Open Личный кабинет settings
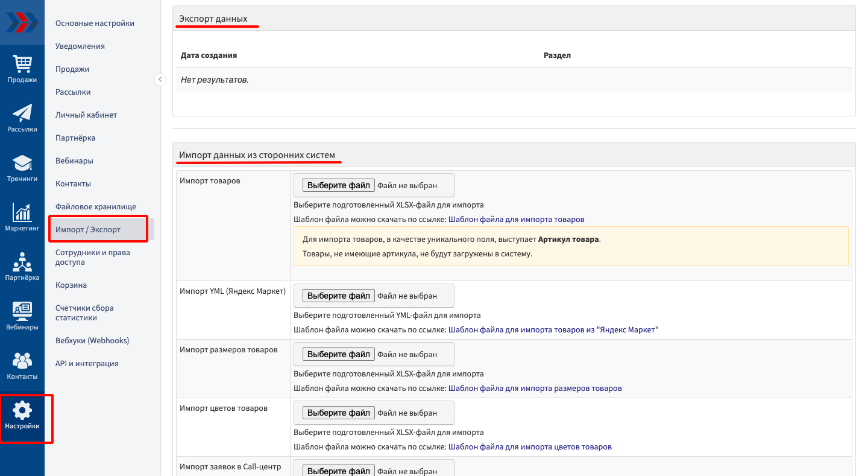The height and width of the screenshot is (476, 868). 86,115
